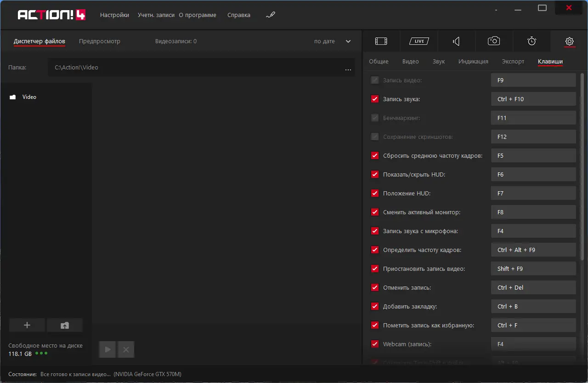Disable the Показать/скрыть HUD hotkey
Viewport: 588px width, 383px height.
pos(375,174)
